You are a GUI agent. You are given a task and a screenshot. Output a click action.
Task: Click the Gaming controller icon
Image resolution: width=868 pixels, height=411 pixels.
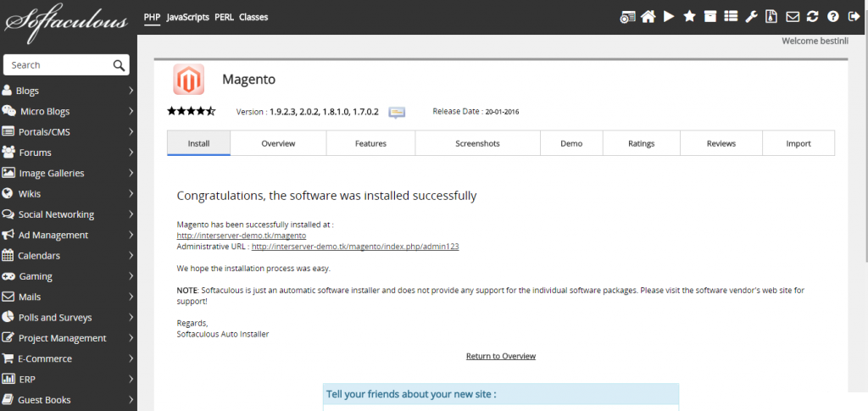(8, 276)
